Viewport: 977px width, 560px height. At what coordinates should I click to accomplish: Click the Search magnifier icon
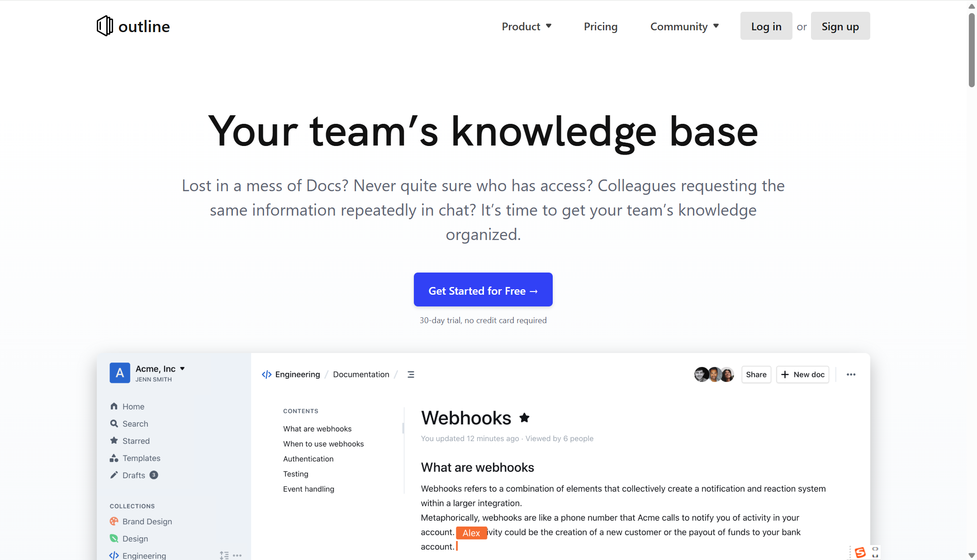[114, 424]
